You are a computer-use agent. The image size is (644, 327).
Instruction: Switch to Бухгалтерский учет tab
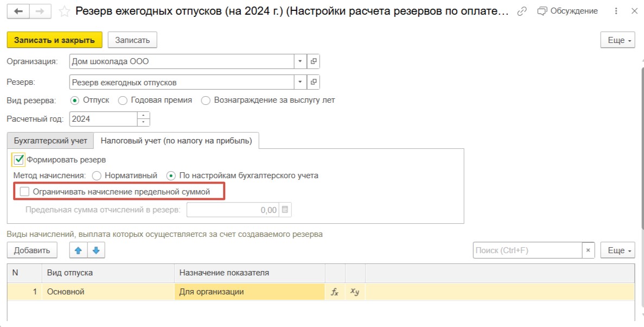[50, 141]
